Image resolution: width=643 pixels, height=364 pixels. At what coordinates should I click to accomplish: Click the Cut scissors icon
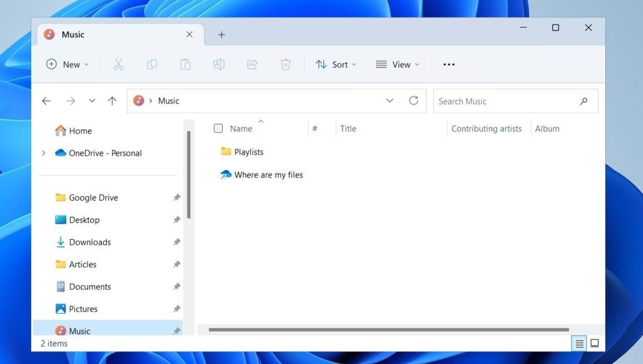point(119,65)
